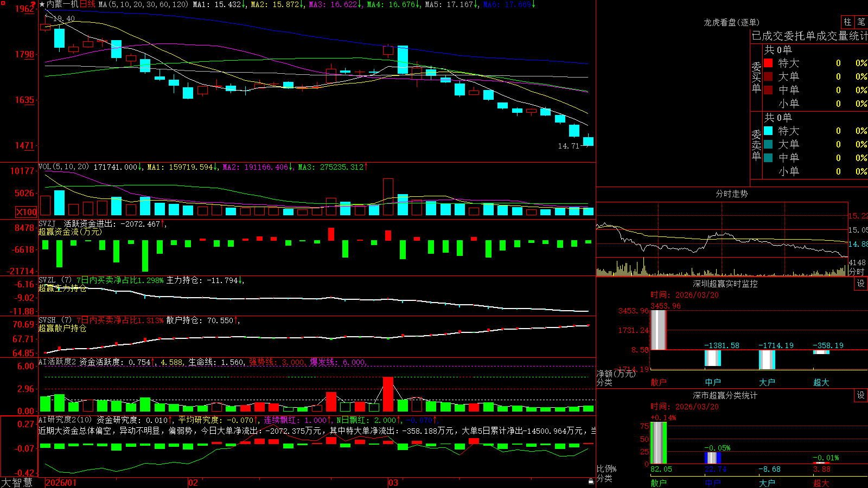
Task: Switch order view to 柱 (bar) mode
Action: pyautogui.click(x=847, y=22)
